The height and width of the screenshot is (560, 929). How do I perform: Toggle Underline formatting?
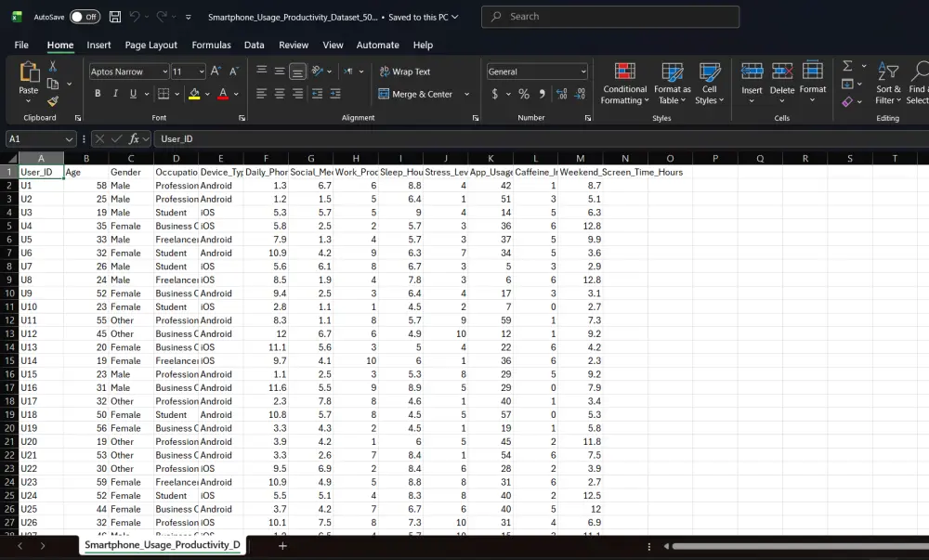(x=133, y=94)
